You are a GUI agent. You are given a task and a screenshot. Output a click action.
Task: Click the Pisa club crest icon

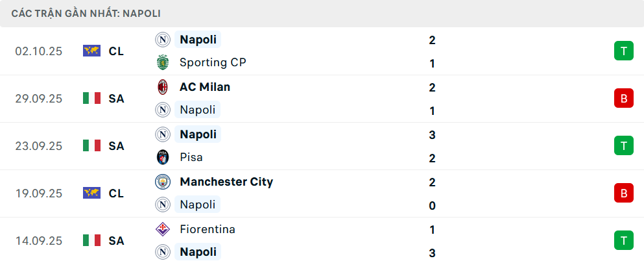[x=162, y=158]
